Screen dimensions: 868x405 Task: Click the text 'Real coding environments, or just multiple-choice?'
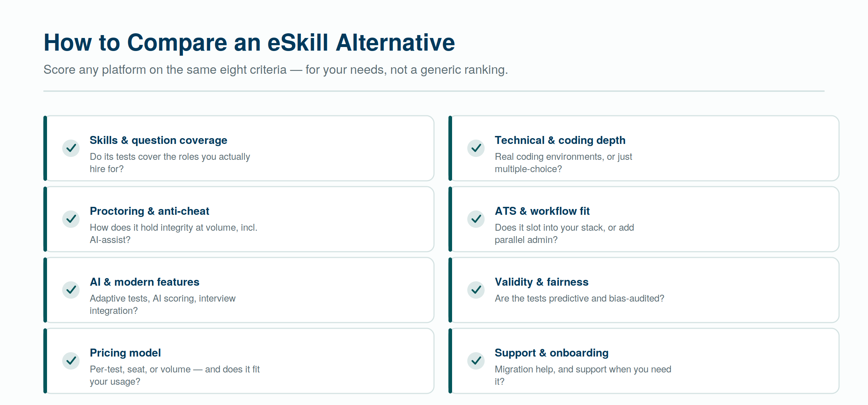pyautogui.click(x=563, y=163)
